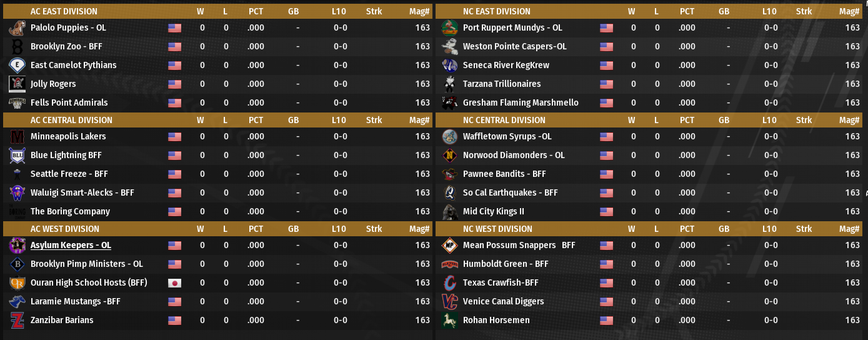The image size is (868, 340).
Task: Click the Texas Crawfish C logo
Action: (x=449, y=282)
